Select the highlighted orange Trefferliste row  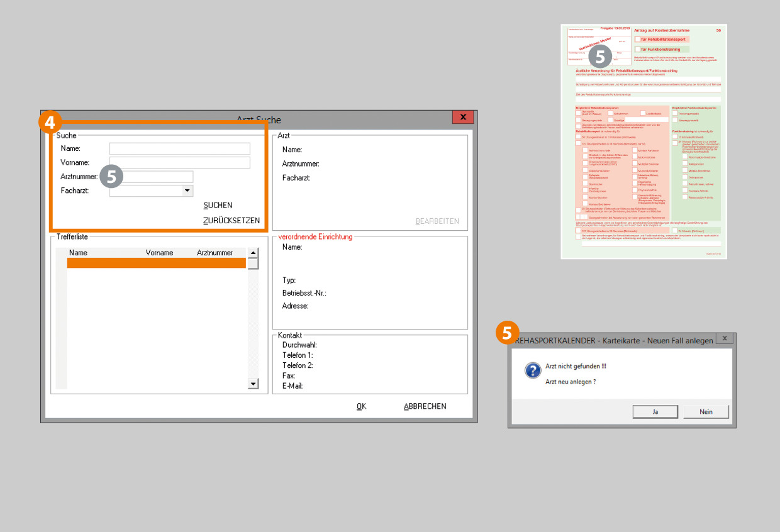coord(156,263)
